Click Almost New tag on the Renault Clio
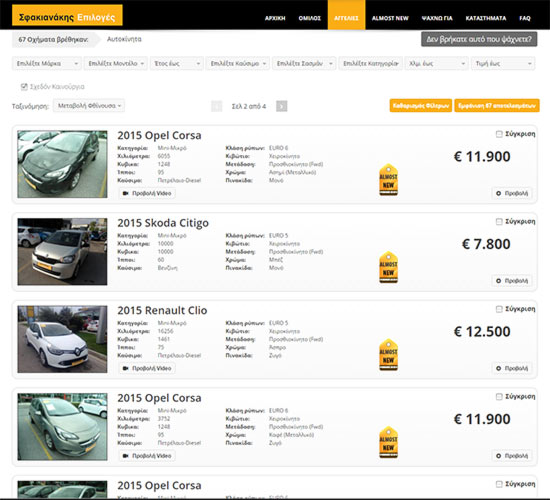This screenshot has width=550, height=500. point(388,355)
